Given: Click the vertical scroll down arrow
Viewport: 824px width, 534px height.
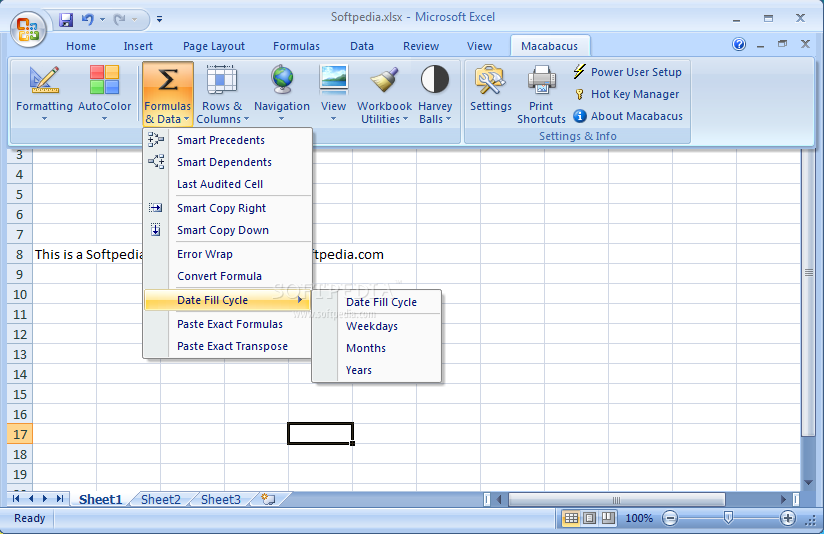Looking at the screenshot, I should pos(808,482).
